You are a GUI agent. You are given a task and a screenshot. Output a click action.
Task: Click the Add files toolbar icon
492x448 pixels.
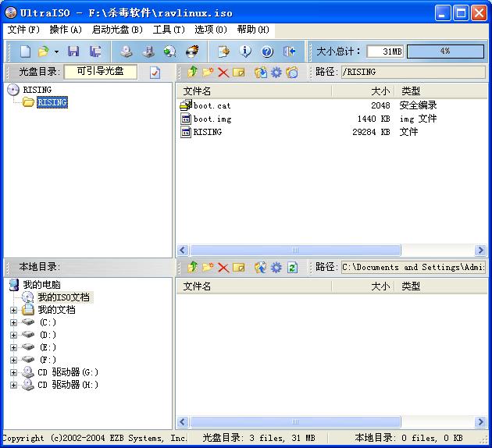coord(223,52)
